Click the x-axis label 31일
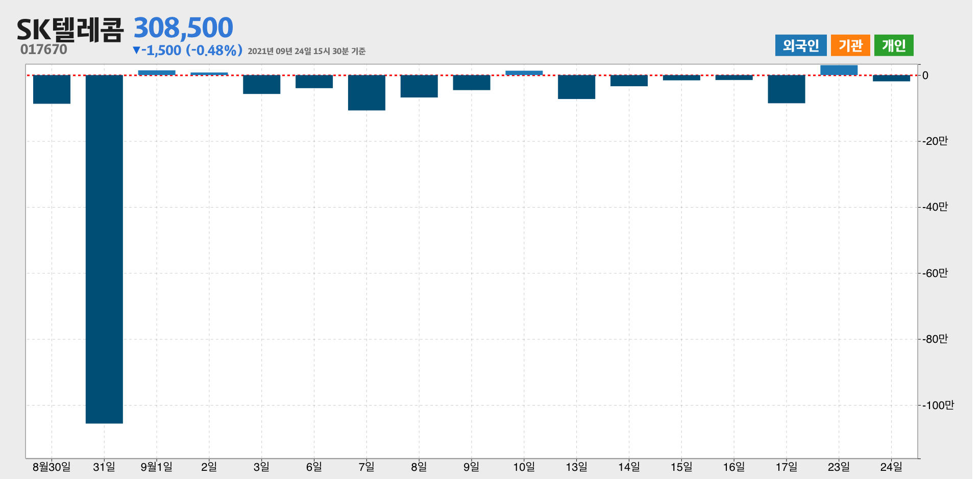Image resolution: width=980 pixels, height=479 pixels. tap(104, 467)
